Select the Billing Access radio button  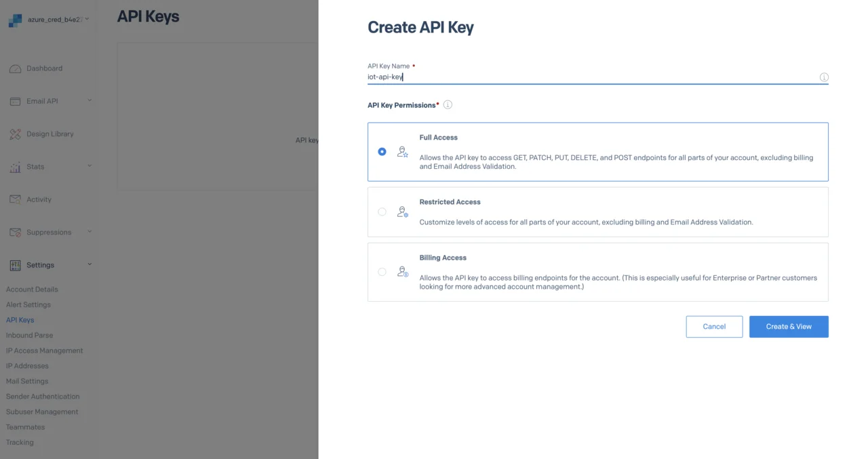382,272
